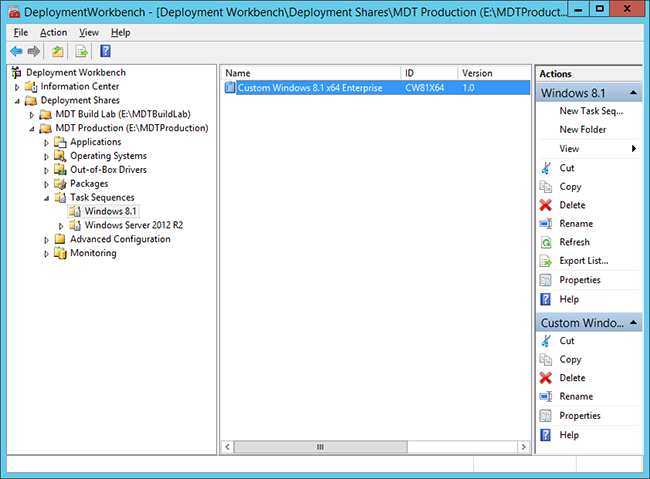
Task: Click the Back arrow toolbar icon
Action: point(16,51)
